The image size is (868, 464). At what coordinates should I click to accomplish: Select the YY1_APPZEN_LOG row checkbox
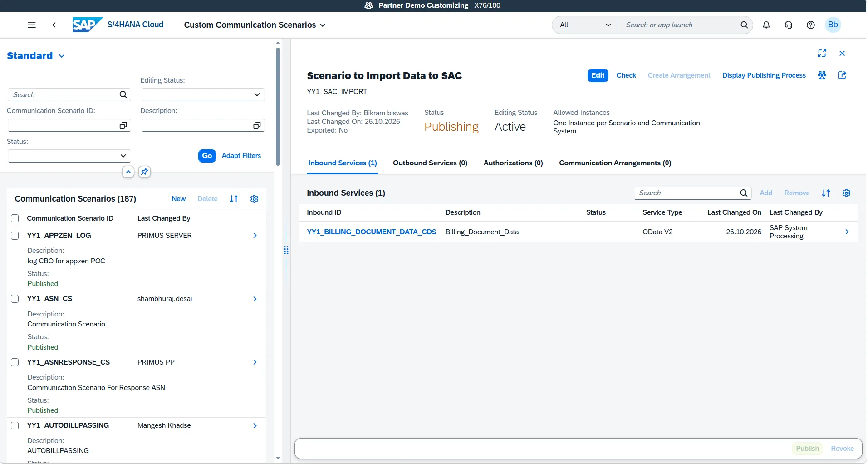(x=15, y=236)
